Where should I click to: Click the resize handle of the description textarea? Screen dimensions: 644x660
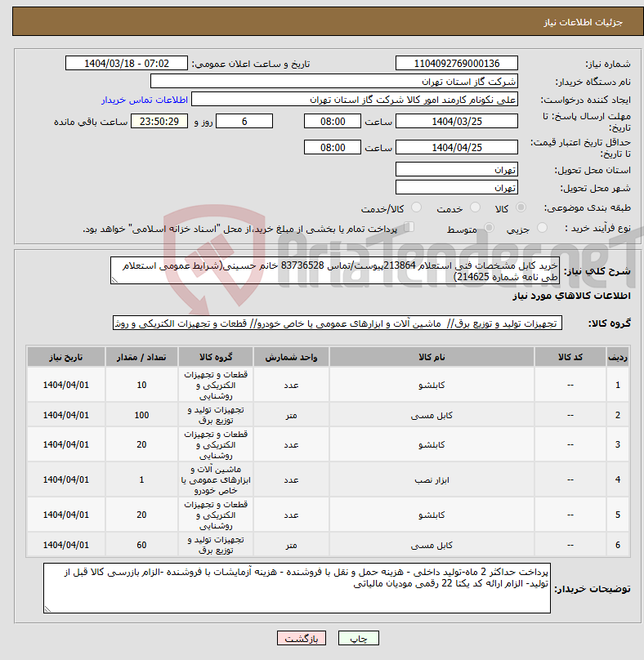pos(114,280)
